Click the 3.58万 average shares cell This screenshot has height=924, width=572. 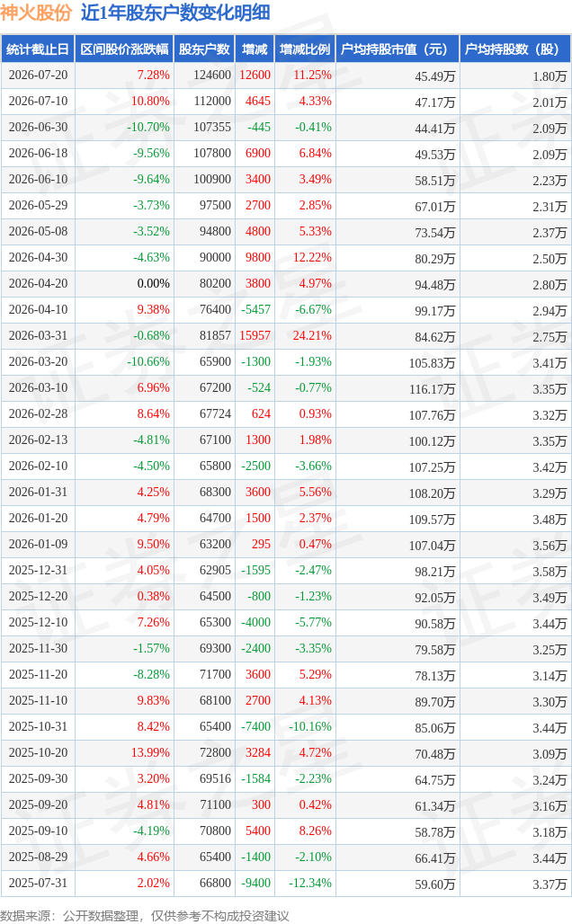coord(550,572)
